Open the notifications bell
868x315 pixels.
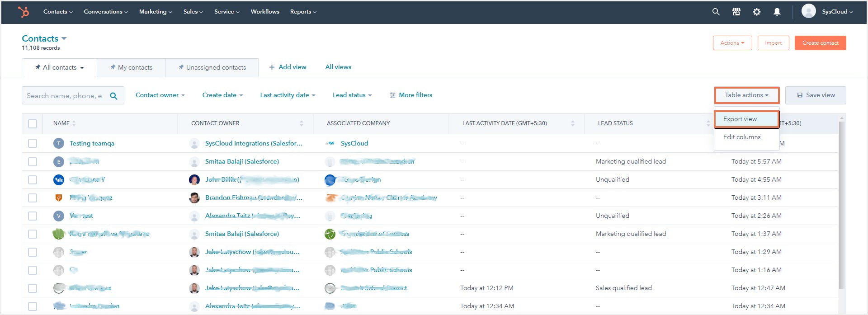(x=777, y=12)
